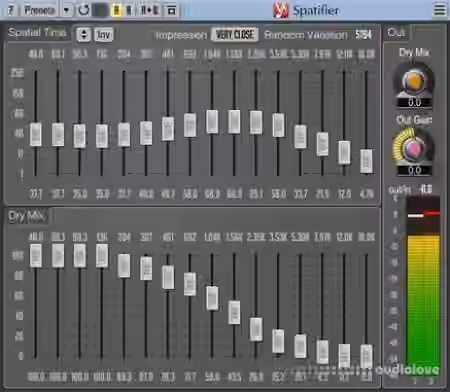
Task: Click the Spatial Time 5.30K band fader
Action: (300, 137)
